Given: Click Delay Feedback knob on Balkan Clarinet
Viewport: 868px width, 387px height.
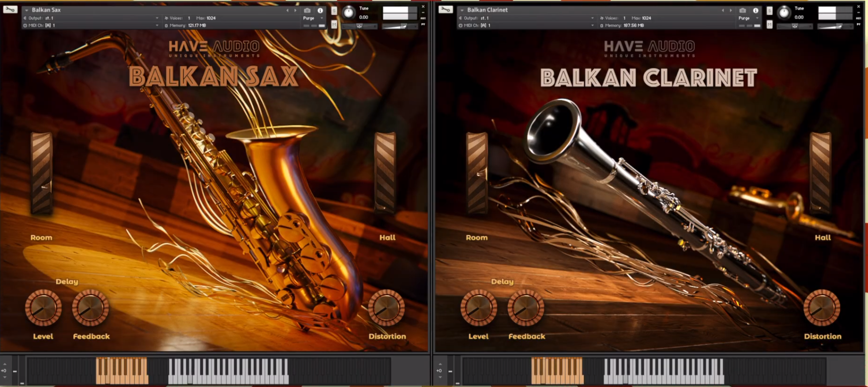Looking at the screenshot, I should [x=526, y=308].
